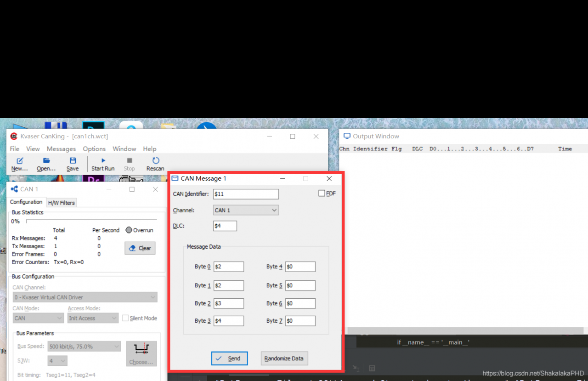This screenshot has height=381, width=588.
Task: Click the Output Window monitor icon
Action: click(x=347, y=136)
